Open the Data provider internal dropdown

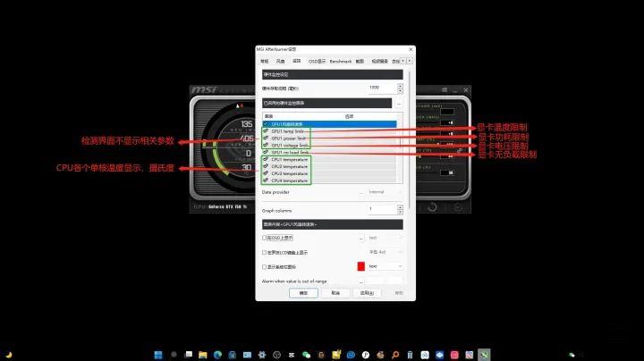pos(385,192)
